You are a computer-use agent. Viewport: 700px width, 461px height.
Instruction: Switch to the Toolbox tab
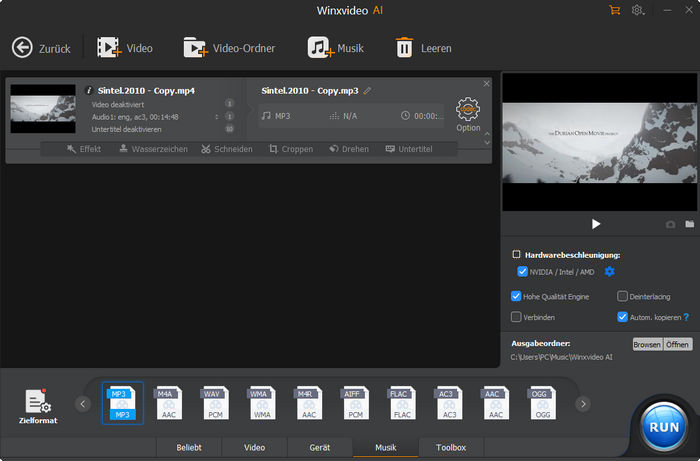tap(450, 448)
